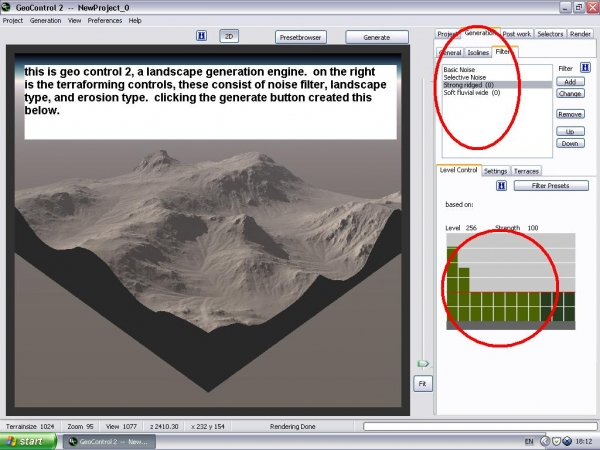Click the tallest green level bar
Viewport: 600px width, 450px height.
(452, 284)
